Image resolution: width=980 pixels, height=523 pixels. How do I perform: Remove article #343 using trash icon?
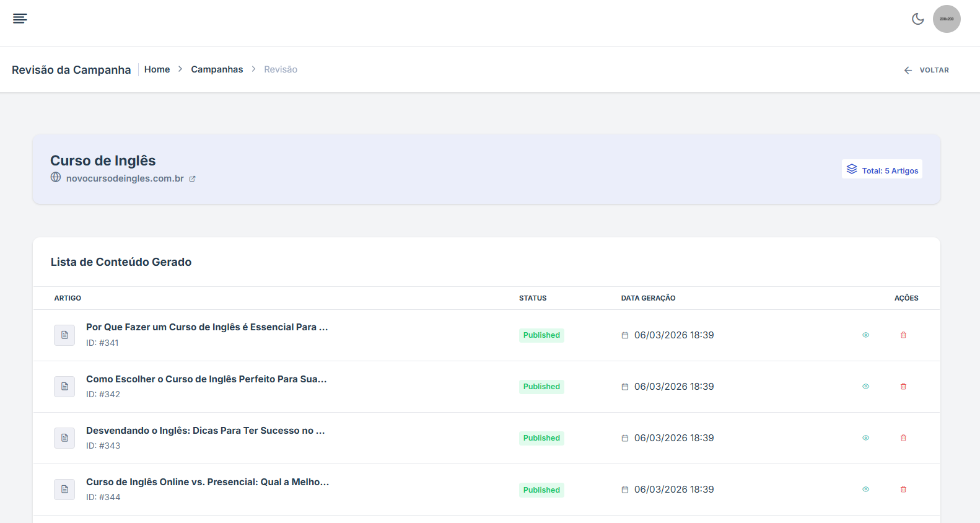coord(903,438)
